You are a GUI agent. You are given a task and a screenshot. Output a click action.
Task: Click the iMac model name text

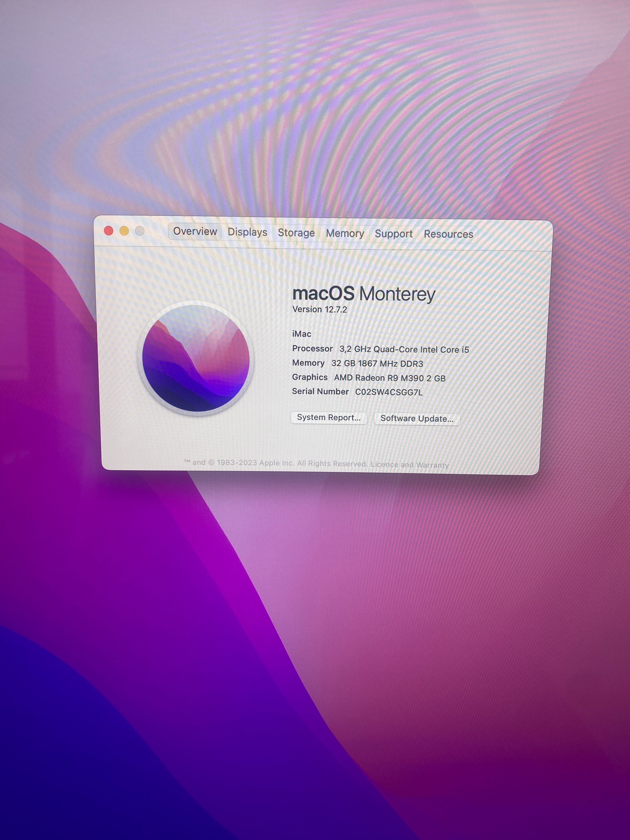[301, 334]
